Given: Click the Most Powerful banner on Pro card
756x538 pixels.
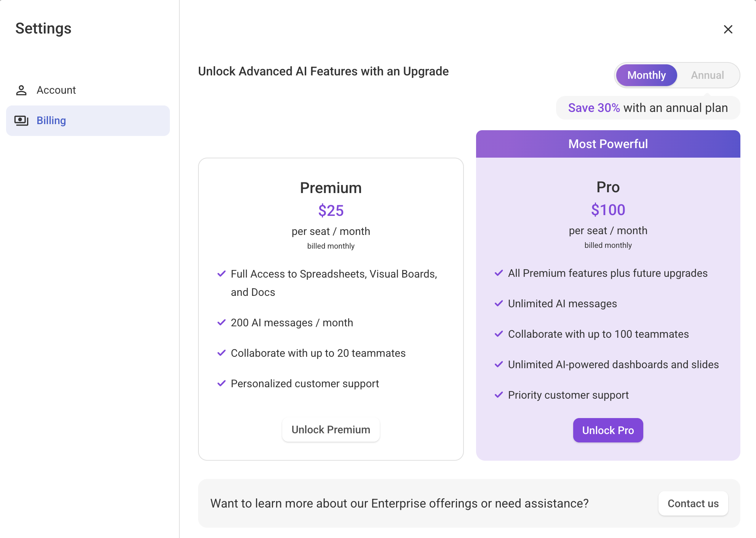Looking at the screenshot, I should pyautogui.click(x=607, y=144).
